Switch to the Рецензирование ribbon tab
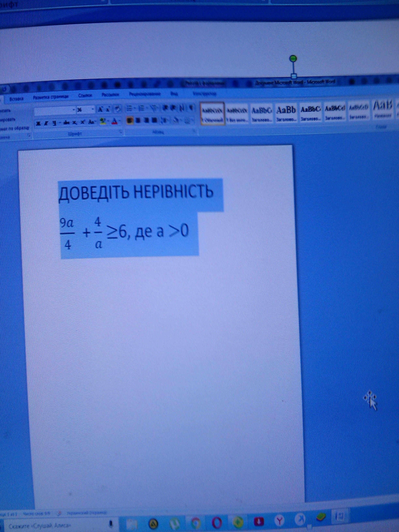The image size is (399, 532). [145, 94]
